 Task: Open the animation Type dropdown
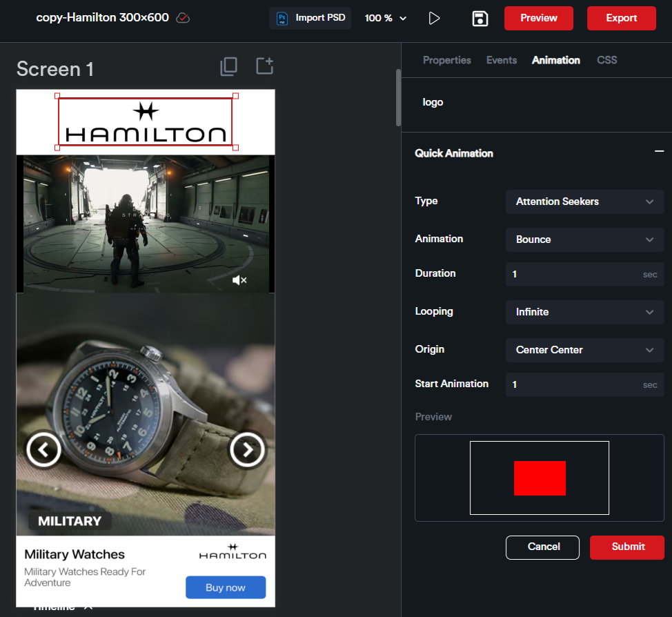(x=584, y=202)
